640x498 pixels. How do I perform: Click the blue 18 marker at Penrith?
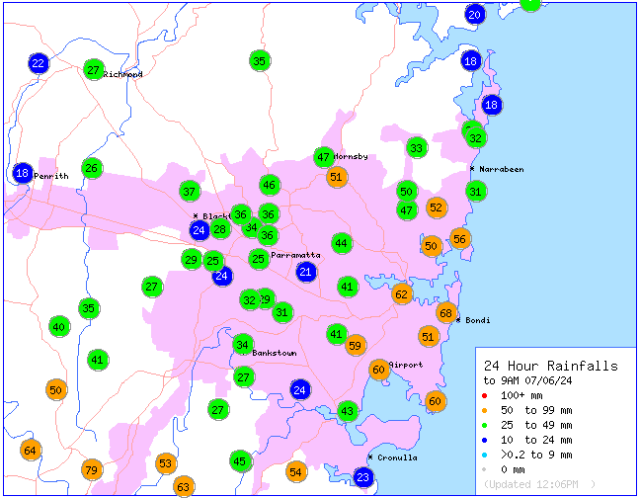22,173
